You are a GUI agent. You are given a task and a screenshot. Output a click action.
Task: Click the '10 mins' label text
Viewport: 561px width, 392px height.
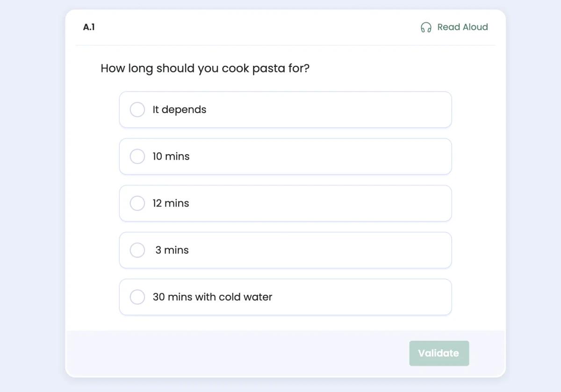(x=171, y=156)
